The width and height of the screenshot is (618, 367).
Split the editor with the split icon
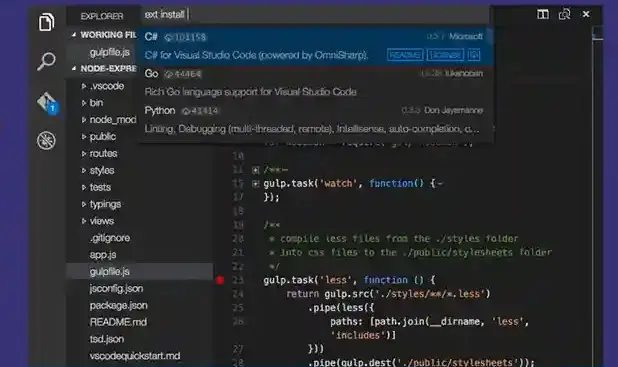click(543, 15)
